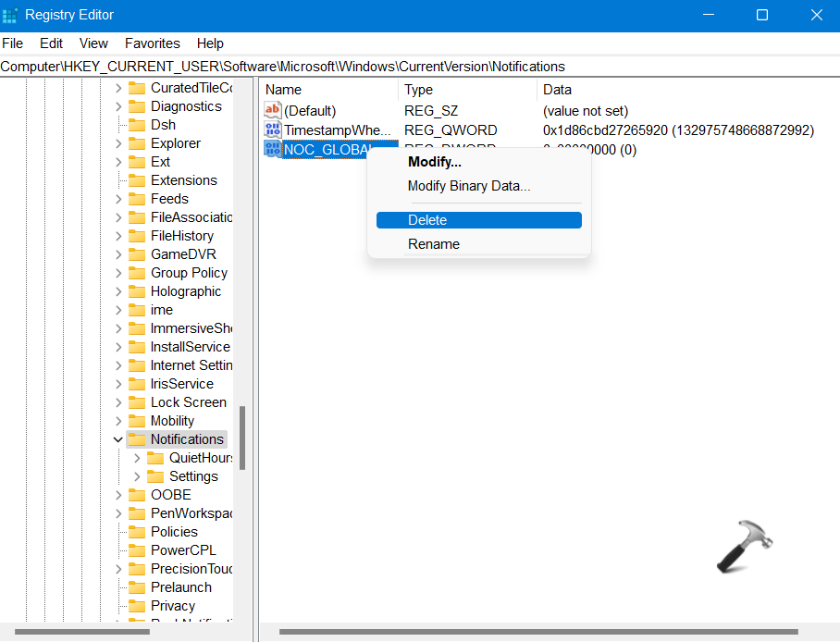Expand the Group Policy key chevron
The image size is (840, 642).
pos(118,273)
